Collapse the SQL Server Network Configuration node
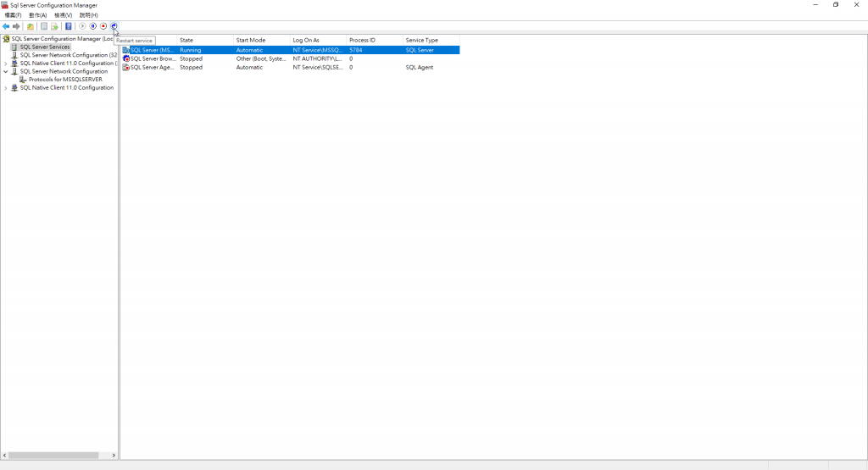Image resolution: width=868 pixels, height=470 pixels. coord(6,71)
